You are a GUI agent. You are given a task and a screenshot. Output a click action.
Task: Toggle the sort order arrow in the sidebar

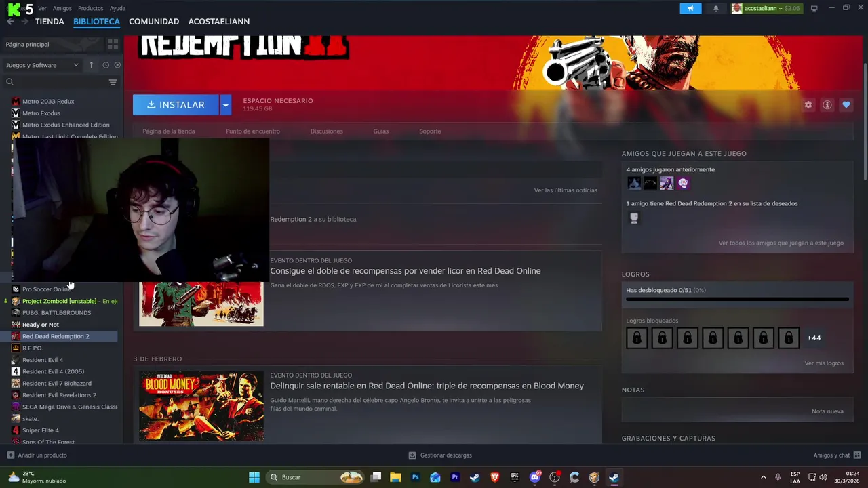click(91, 65)
